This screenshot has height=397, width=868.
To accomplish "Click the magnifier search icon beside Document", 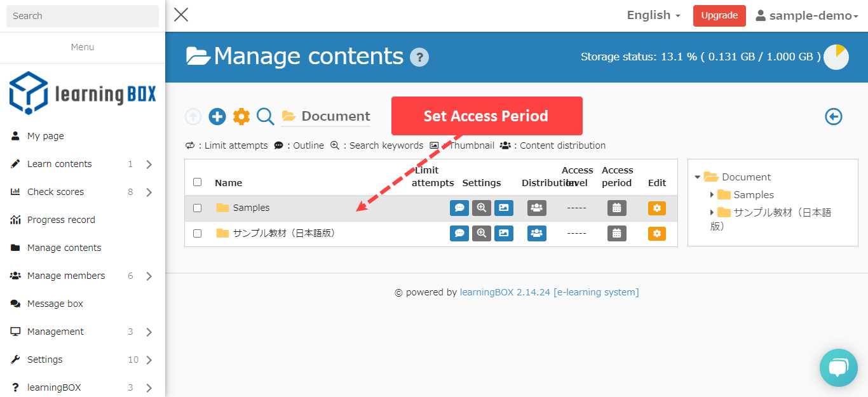I will tap(266, 116).
